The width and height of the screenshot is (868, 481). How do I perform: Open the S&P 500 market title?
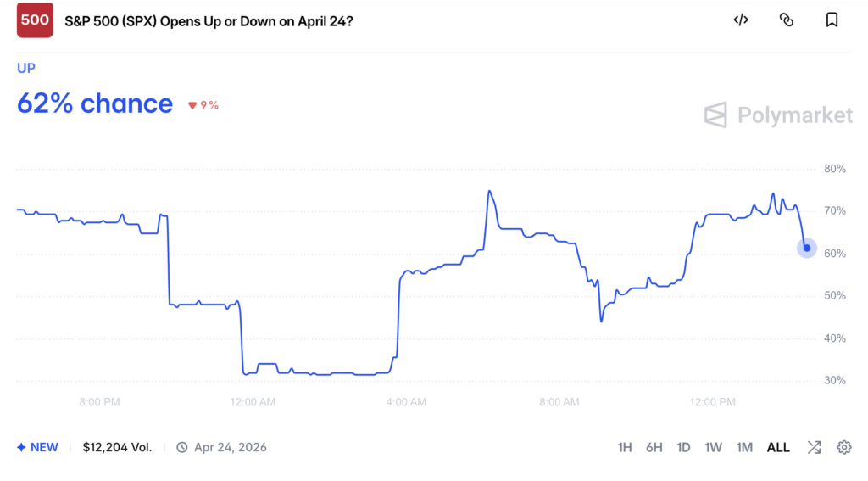click(209, 20)
